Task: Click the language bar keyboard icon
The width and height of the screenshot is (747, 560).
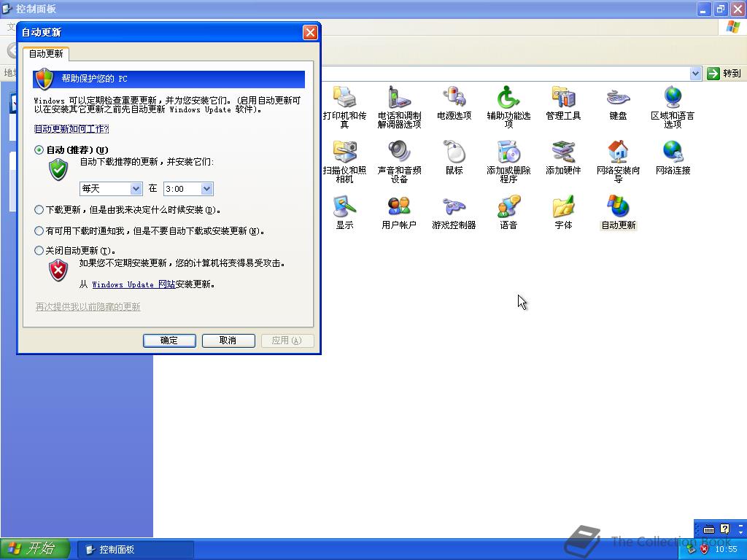Action: 709,529
